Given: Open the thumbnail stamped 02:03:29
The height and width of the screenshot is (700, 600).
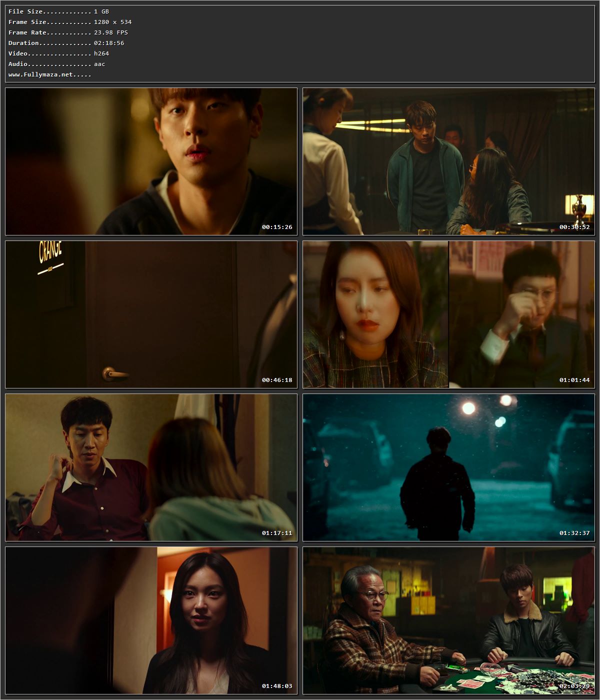Looking at the screenshot, I should 448,620.
